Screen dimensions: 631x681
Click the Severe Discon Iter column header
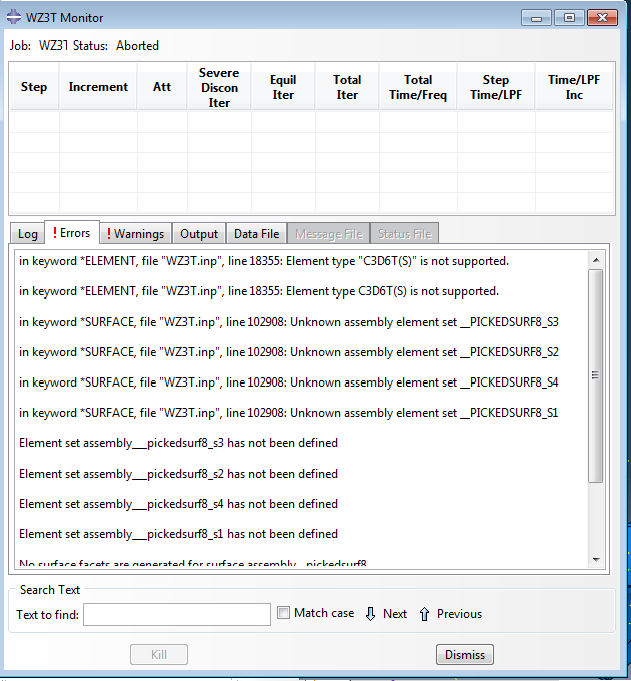[219, 87]
